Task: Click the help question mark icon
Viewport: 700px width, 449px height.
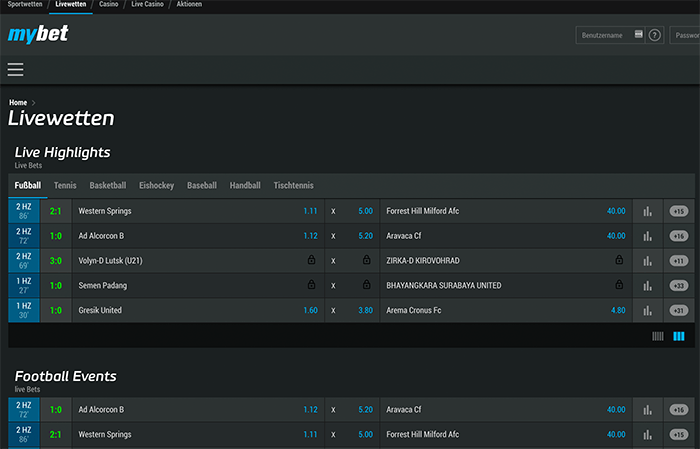Action: tap(655, 35)
